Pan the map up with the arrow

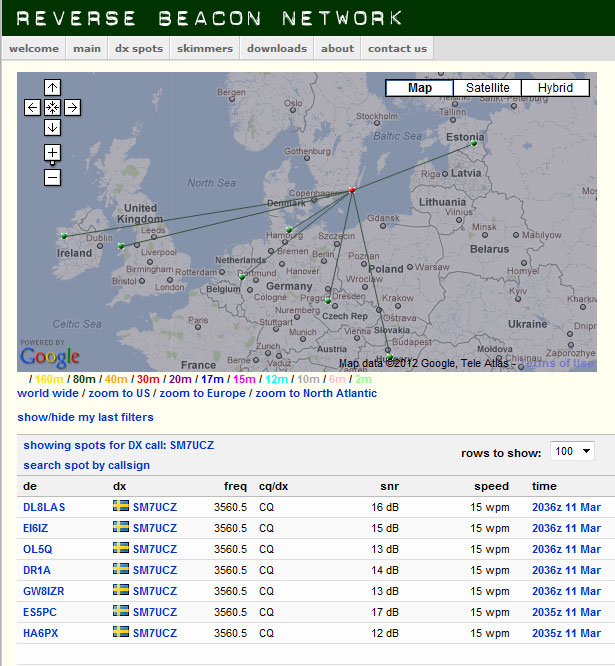coord(53,87)
